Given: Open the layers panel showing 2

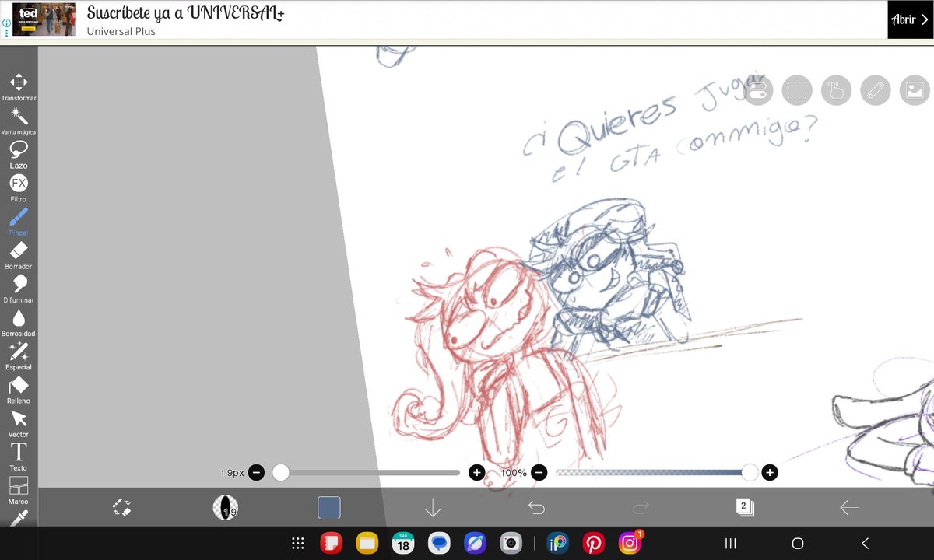Looking at the screenshot, I should point(744,508).
